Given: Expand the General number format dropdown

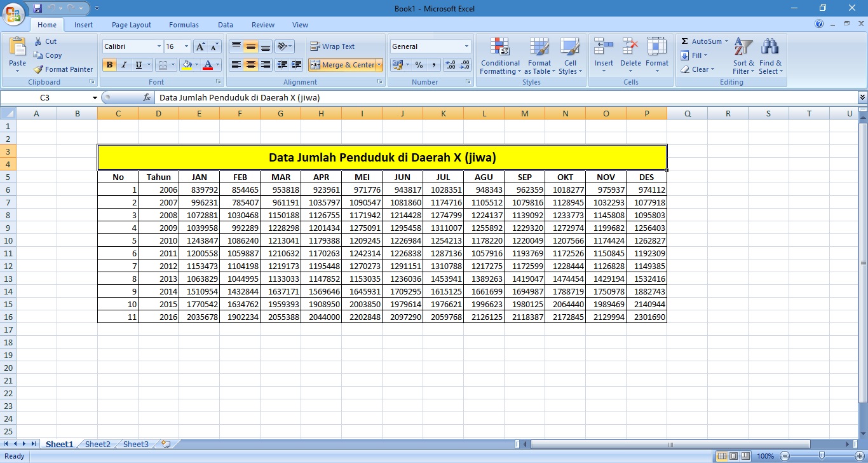Looking at the screenshot, I should coord(466,46).
